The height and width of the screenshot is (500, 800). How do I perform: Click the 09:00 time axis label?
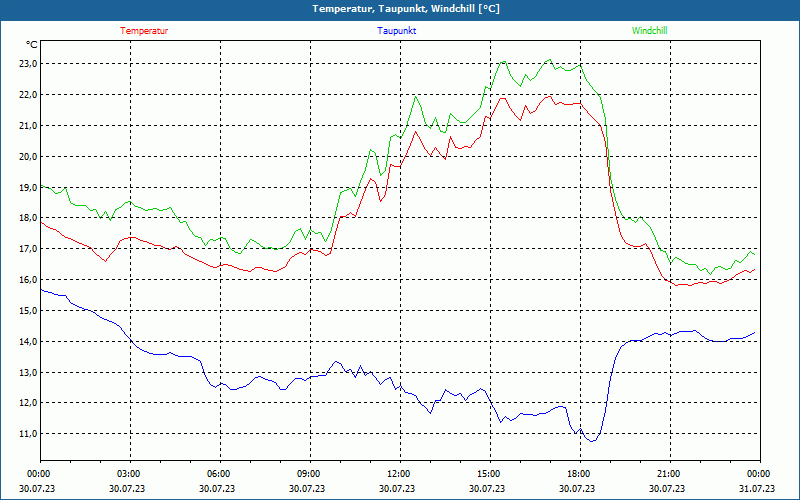(x=308, y=474)
